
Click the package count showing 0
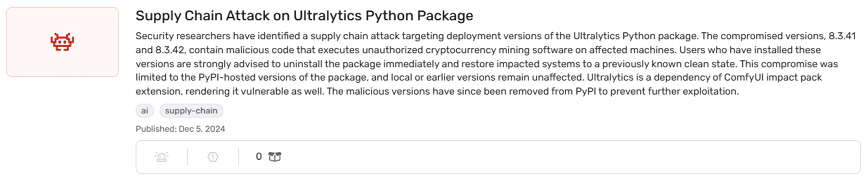pyautogui.click(x=259, y=156)
